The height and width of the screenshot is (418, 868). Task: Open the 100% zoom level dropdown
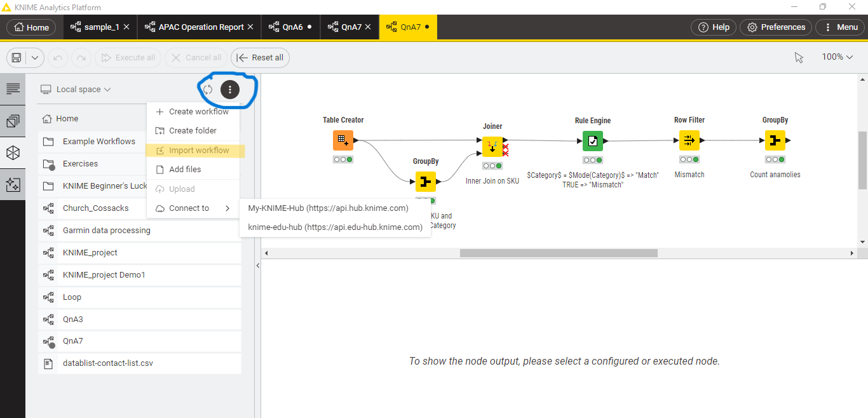837,57
